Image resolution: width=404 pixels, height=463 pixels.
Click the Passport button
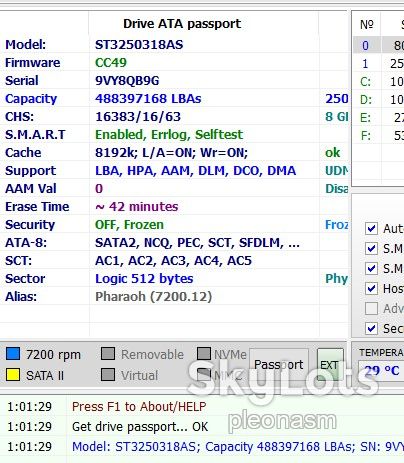point(279,365)
